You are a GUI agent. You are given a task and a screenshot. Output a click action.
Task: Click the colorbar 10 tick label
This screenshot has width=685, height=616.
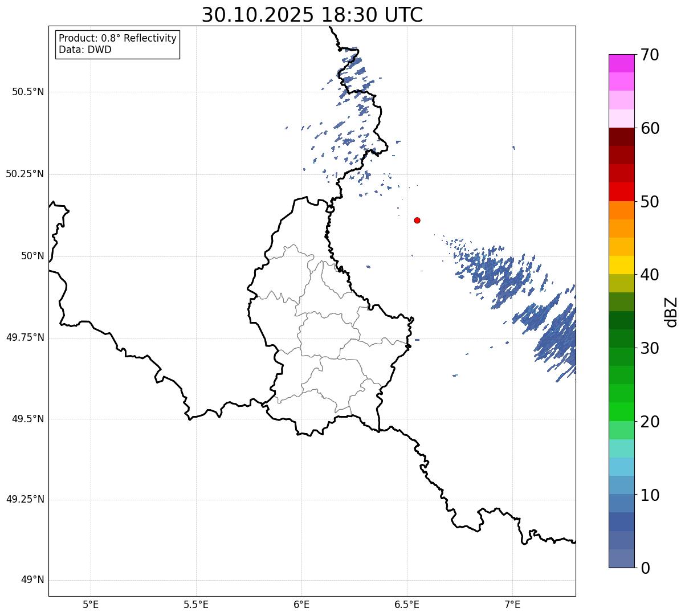pos(650,495)
